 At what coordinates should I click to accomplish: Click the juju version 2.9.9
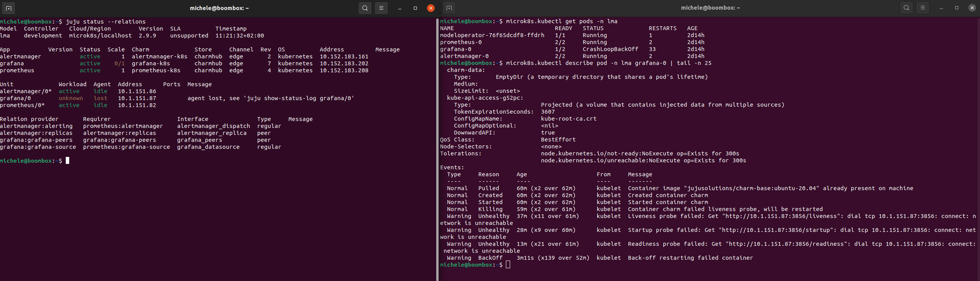click(147, 36)
